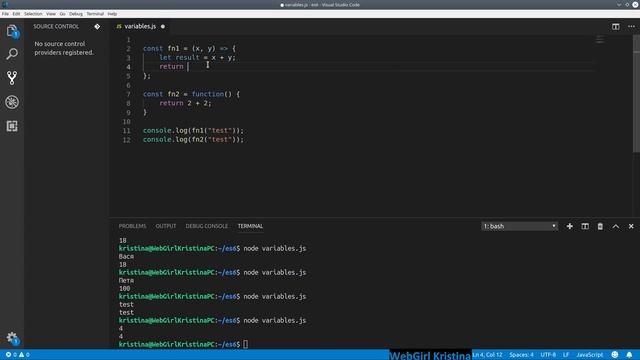Viewport: 640px width, 360px height.
Task: Change encoding via UTF-8 indicator
Action: point(548,355)
